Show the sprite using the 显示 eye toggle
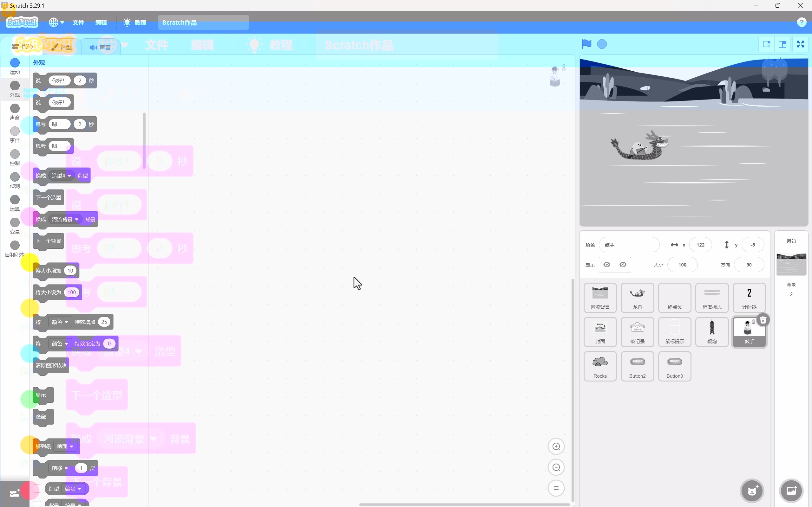The width and height of the screenshot is (812, 507). click(x=606, y=265)
